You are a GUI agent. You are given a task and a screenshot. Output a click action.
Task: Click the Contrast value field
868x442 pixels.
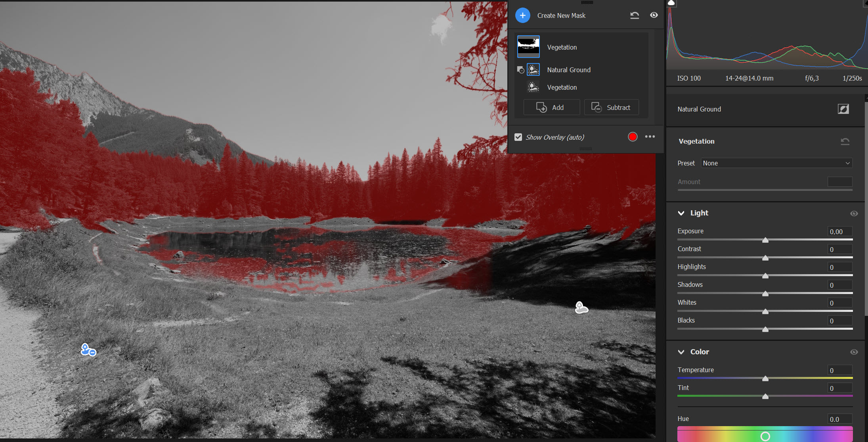coord(839,250)
